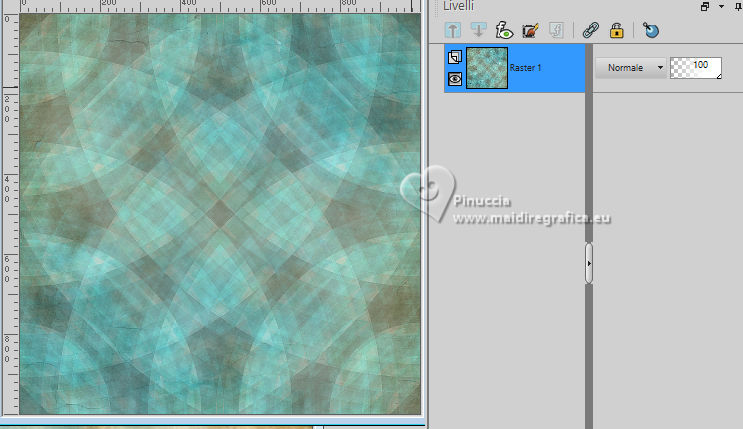This screenshot has height=429, width=743.
Task: Select the Raster 1 layer thumbnail
Action: pos(487,68)
